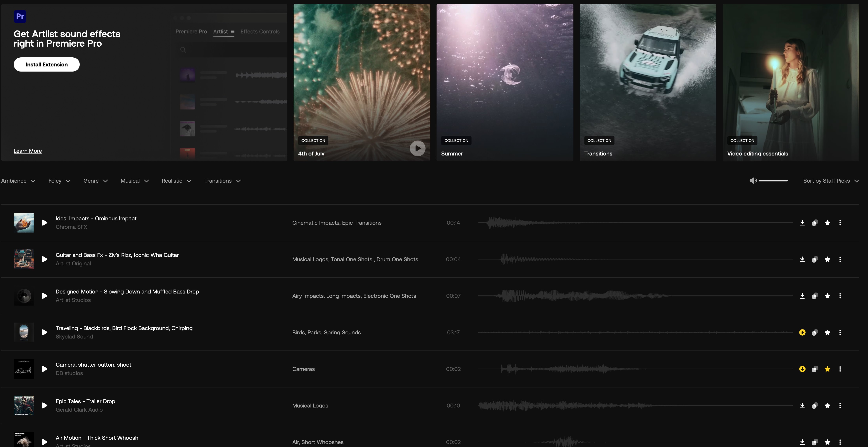This screenshot has width=868, height=447.
Task: Find similar sounds to Ominous Impact
Action: point(815,223)
